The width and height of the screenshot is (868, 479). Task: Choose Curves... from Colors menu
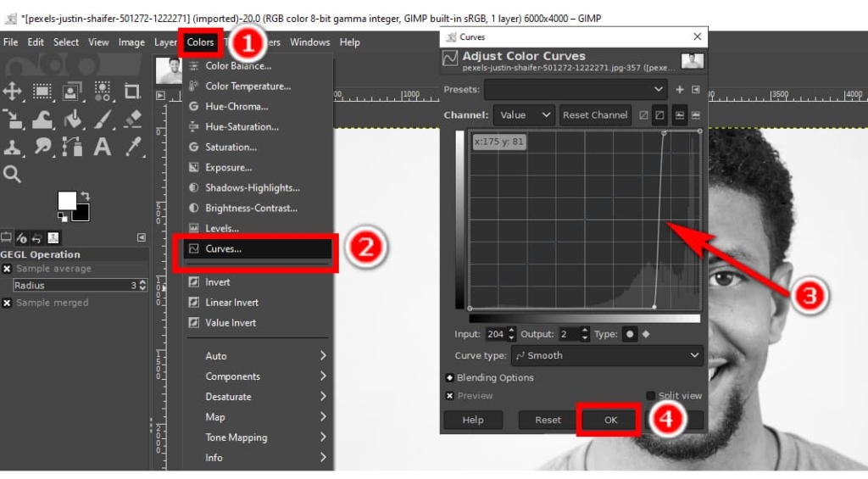coord(258,248)
